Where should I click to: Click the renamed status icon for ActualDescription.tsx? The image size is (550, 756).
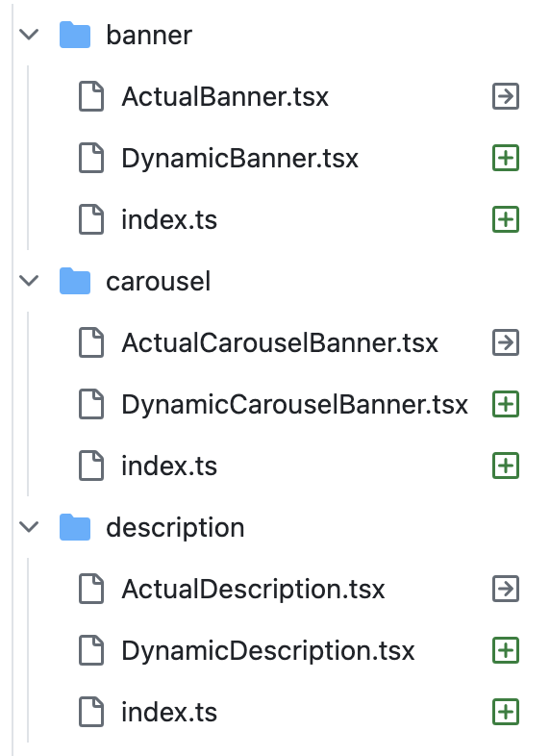point(506,589)
